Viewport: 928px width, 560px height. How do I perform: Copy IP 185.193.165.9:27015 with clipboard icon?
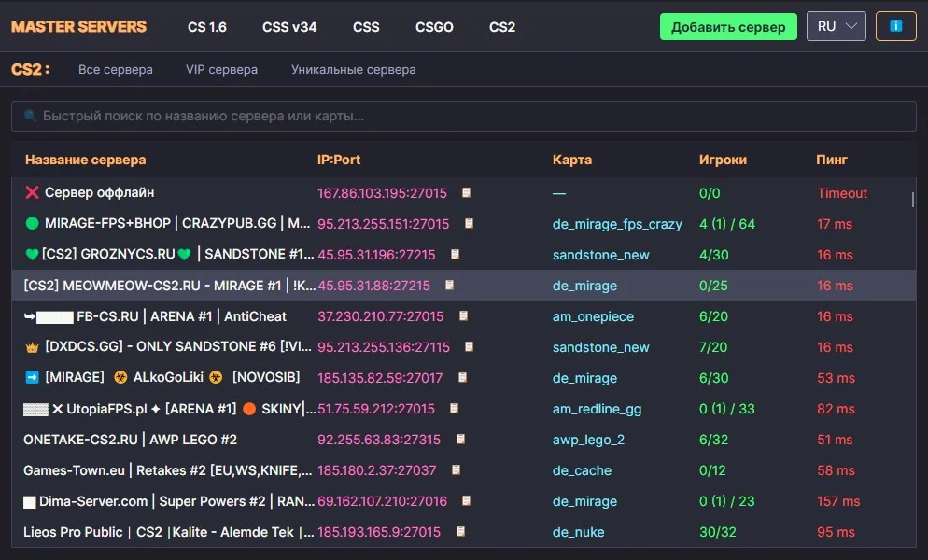pos(460,531)
